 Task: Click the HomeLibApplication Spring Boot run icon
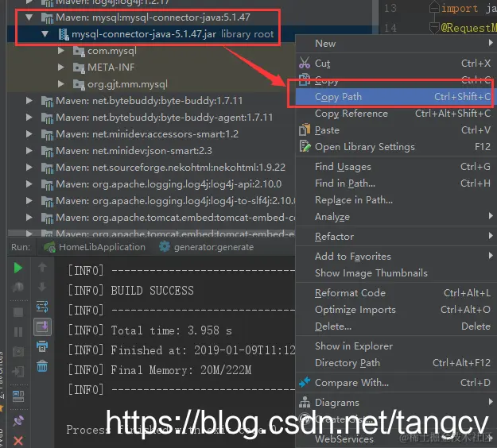[x=49, y=247]
